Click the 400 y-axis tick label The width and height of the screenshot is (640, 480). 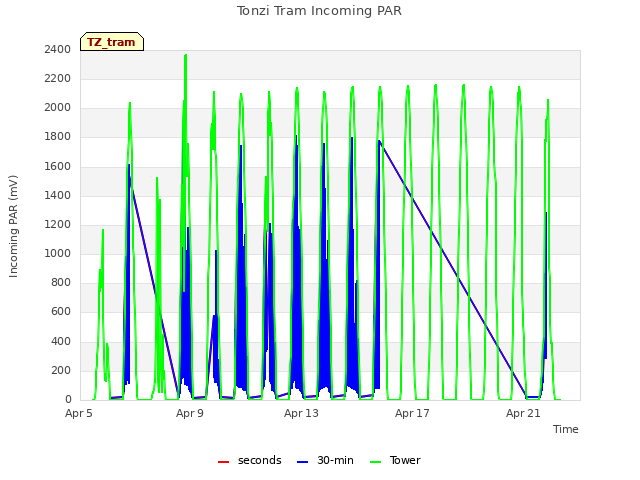click(61, 341)
